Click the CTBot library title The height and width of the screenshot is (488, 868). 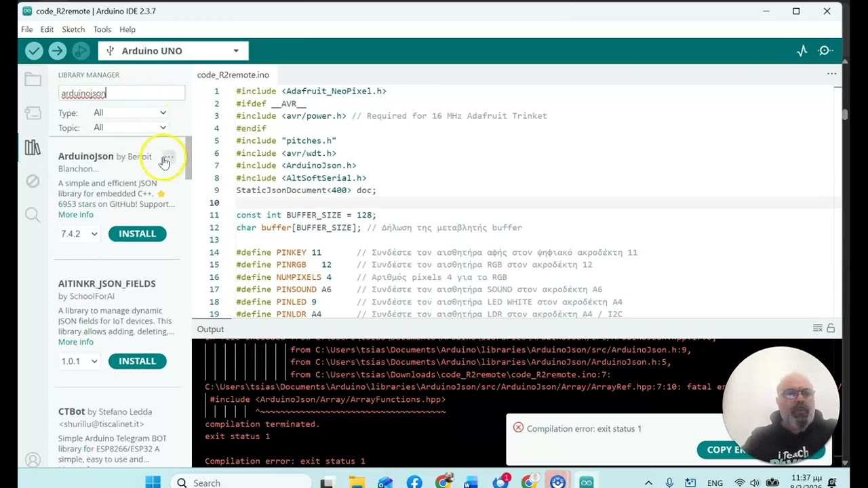[71, 411]
